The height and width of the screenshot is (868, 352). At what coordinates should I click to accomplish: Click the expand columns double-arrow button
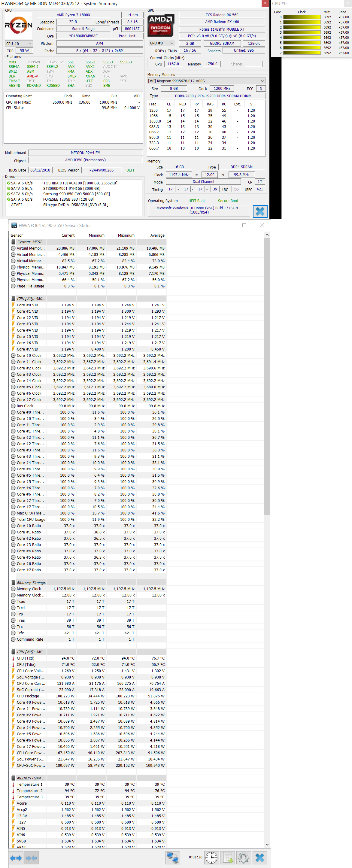(16, 857)
